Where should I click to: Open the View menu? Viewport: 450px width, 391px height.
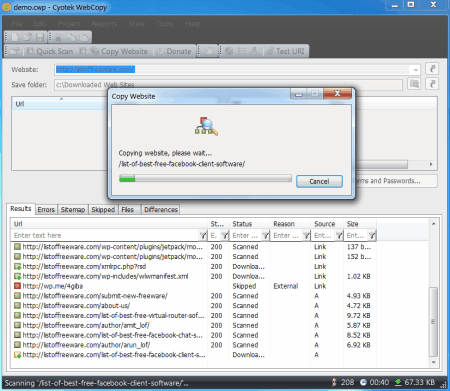tap(137, 24)
